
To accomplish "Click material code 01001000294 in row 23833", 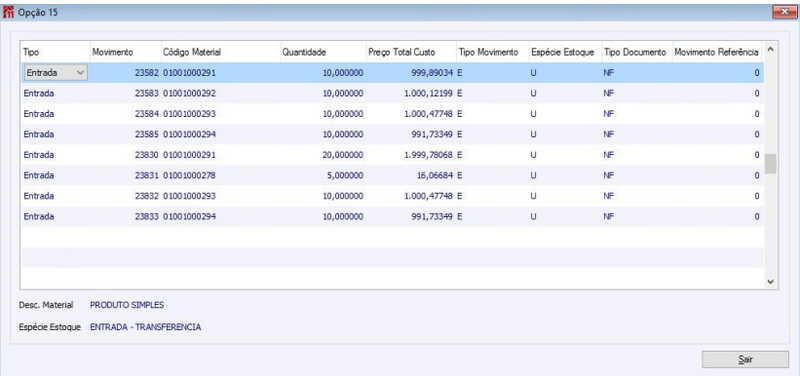I will [x=189, y=216].
